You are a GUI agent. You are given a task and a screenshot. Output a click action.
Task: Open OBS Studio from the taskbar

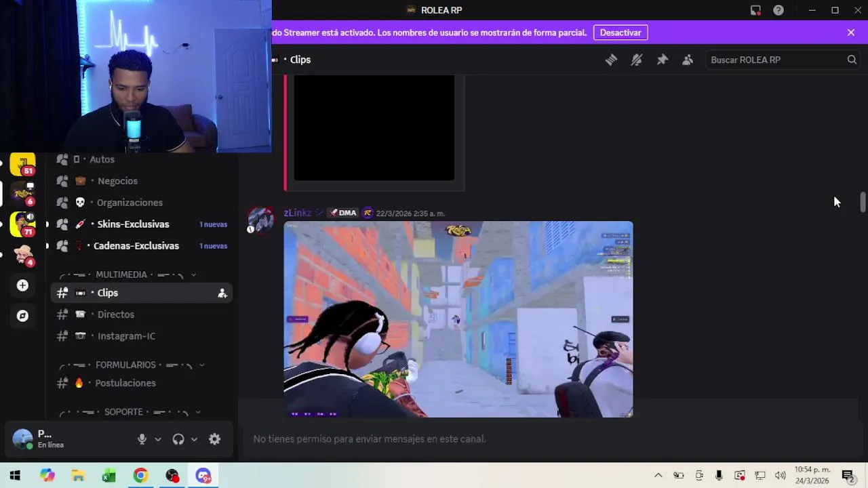[x=172, y=476]
